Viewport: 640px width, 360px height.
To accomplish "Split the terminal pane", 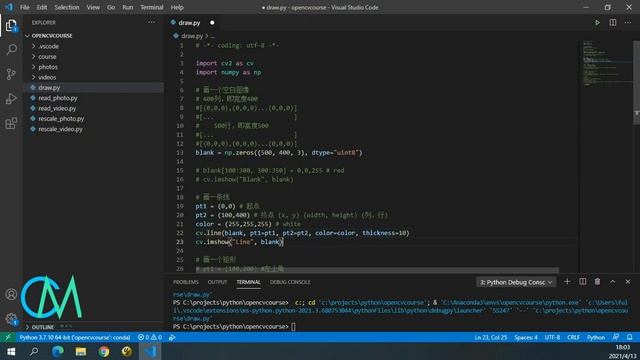I will (582, 282).
